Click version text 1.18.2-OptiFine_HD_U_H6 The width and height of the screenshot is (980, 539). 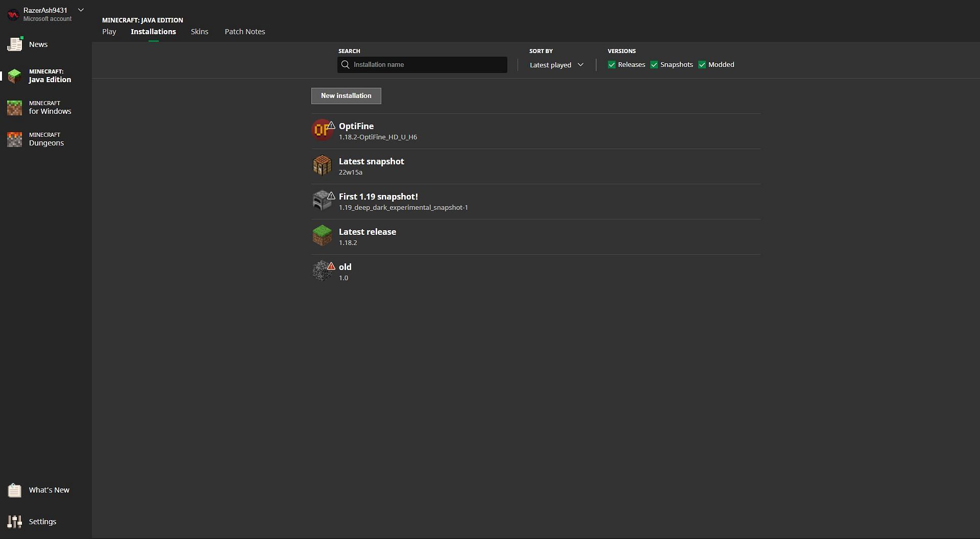click(378, 137)
